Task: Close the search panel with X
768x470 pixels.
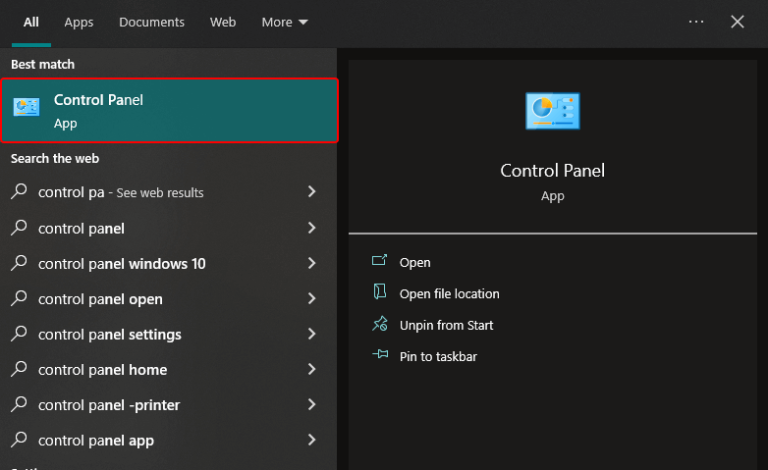Action: [x=737, y=22]
